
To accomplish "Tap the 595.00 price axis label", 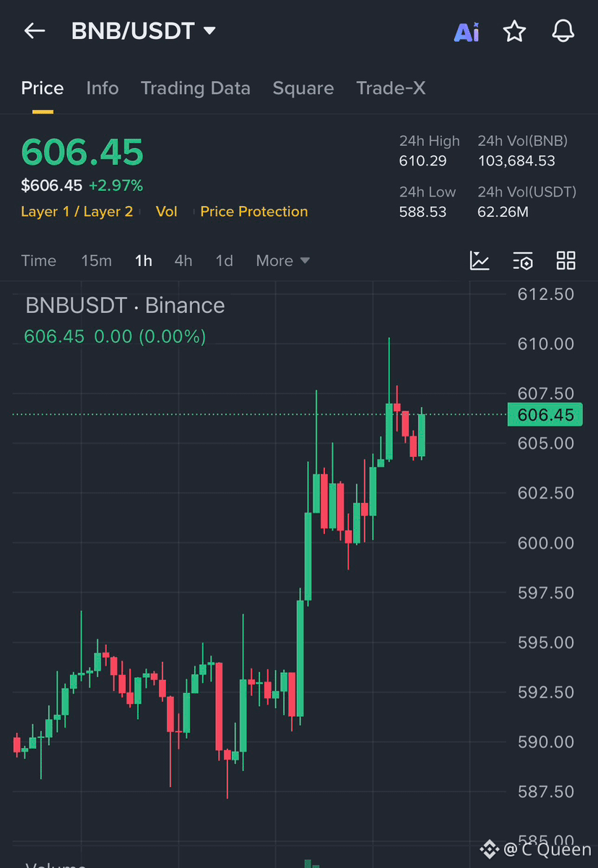I will [x=546, y=643].
